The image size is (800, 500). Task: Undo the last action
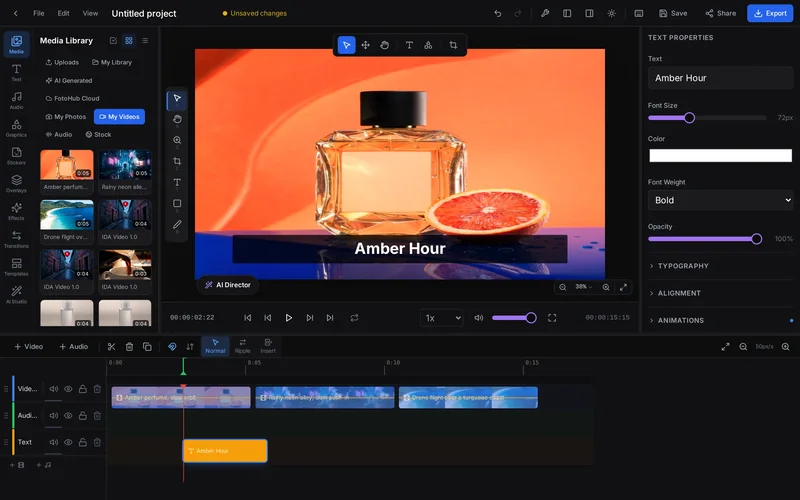point(497,13)
